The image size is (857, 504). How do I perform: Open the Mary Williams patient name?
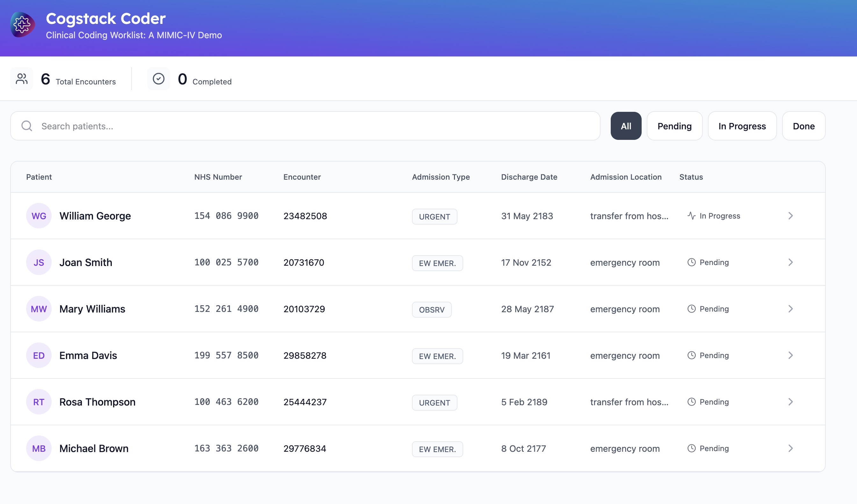tap(92, 309)
